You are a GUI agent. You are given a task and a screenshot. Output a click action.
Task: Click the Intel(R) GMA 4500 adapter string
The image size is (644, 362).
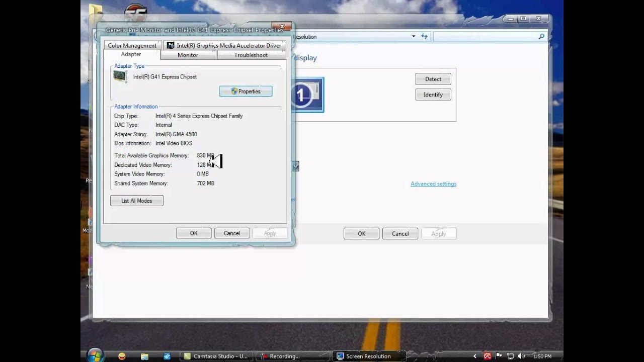(176, 134)
